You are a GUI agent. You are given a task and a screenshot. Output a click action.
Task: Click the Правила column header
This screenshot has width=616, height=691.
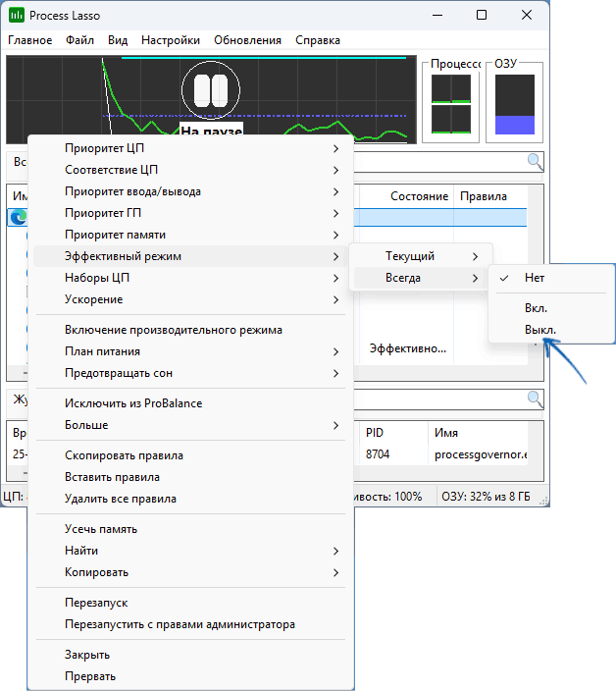[x=490, y=196]
